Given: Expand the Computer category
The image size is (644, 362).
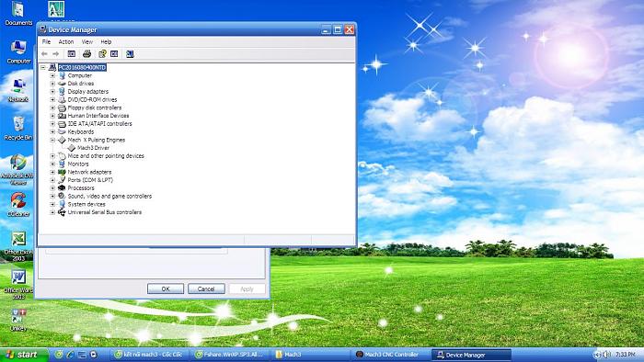Looking at the screenshot, I should pos(52,75).
